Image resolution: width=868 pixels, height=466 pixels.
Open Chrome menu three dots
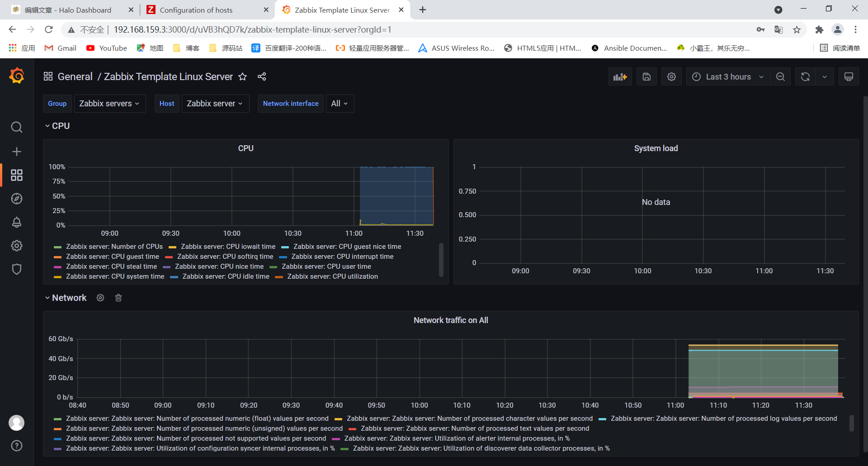pos(855,30)
